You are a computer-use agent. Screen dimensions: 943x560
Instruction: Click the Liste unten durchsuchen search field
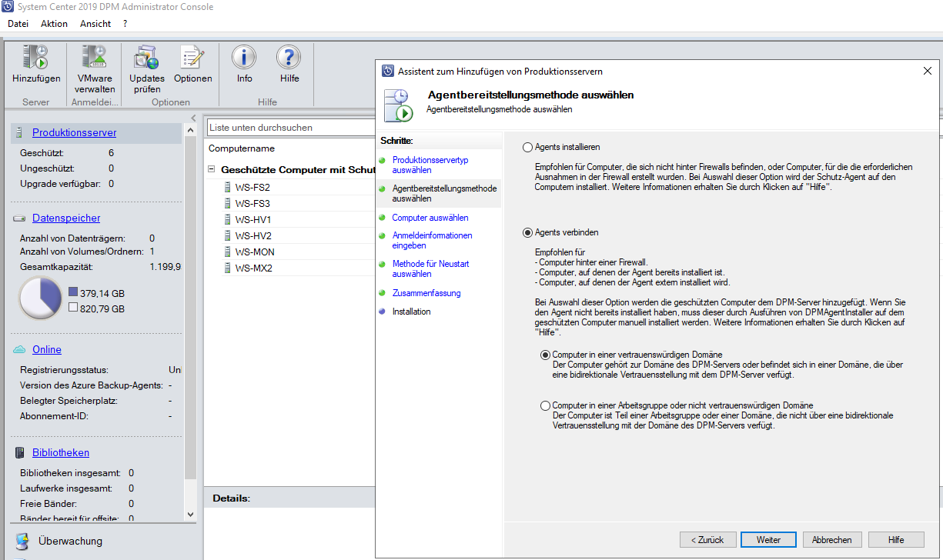291,128
